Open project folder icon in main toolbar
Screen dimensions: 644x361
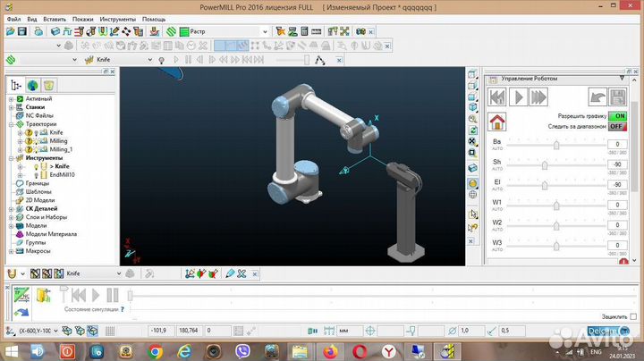[10, 31]
